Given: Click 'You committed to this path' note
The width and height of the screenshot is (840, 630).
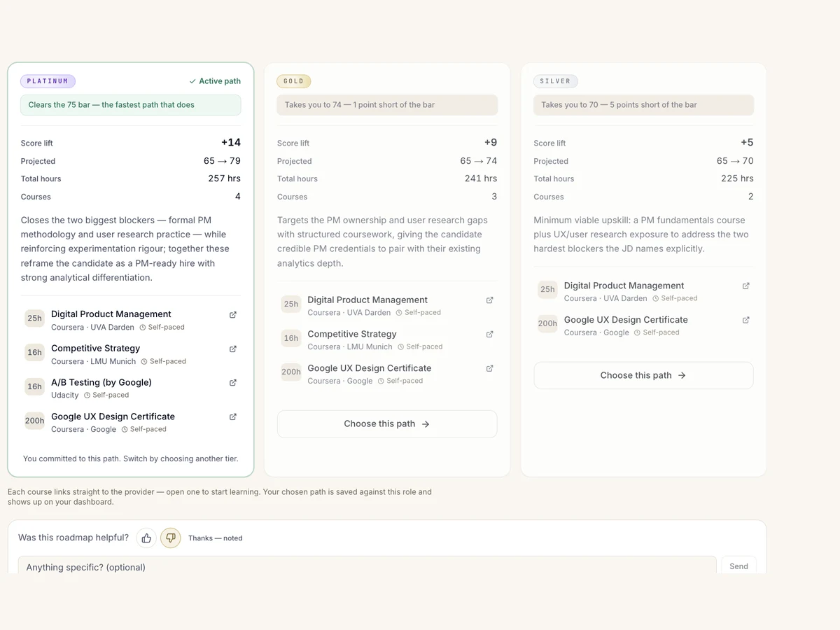Looking at the screenshot, I should tap(131, 459).
